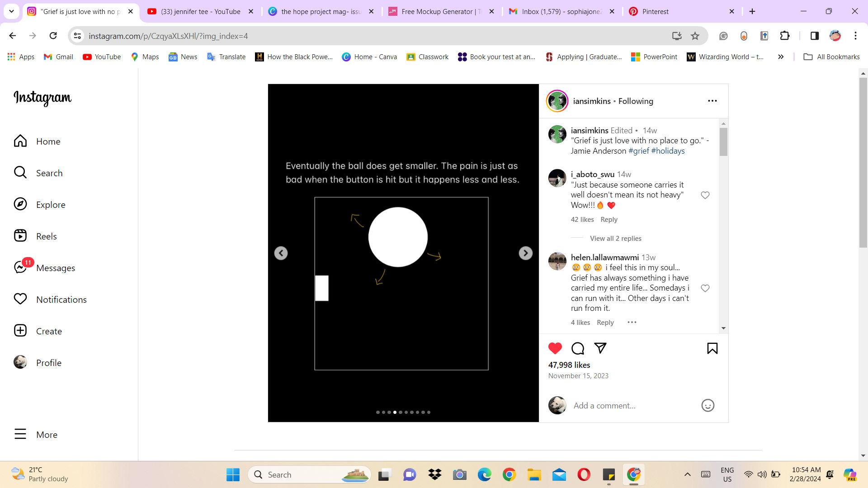The height and width of the screenshot is (488, 868).
Task: Click the Share post paper-plane icon
Action: [x=600, y=348]
